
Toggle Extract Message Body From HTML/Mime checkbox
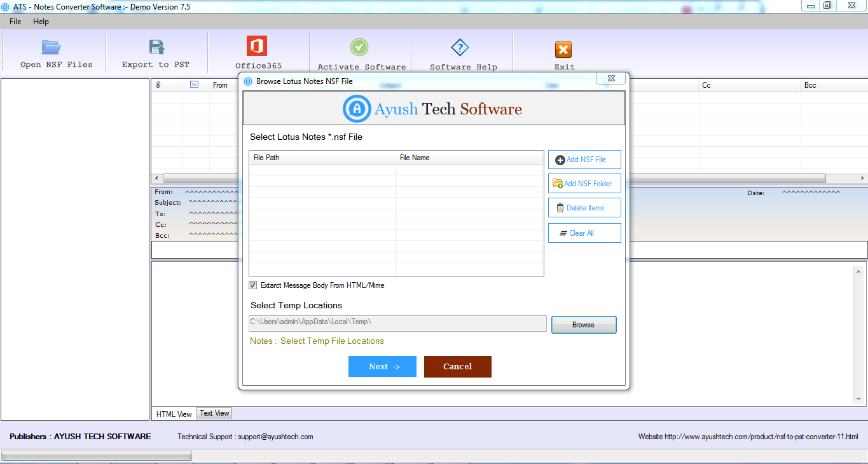(x=253, y=285)
